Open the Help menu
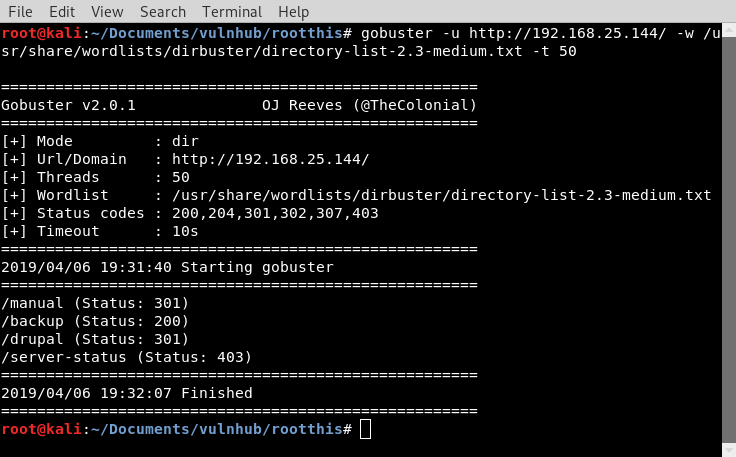 (x=294, y=12)
